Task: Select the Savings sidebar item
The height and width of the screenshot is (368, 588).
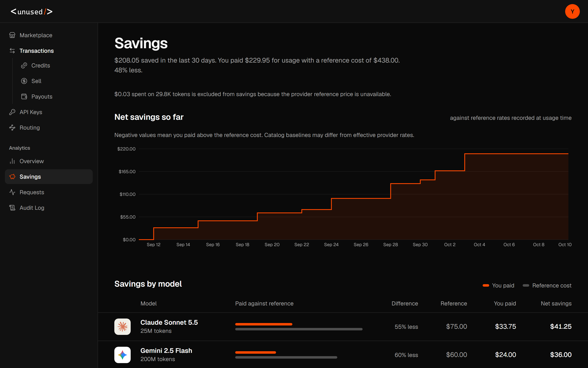Action: tap(49, 177)
